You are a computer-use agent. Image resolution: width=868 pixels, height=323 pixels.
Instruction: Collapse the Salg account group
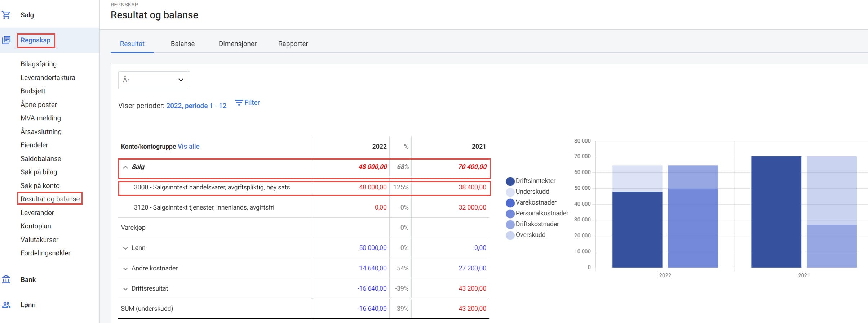(x=125, y=167)
